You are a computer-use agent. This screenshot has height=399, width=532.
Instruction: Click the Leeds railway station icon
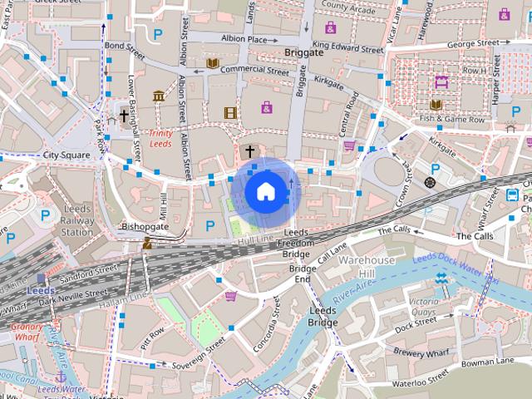pos(42,279)
